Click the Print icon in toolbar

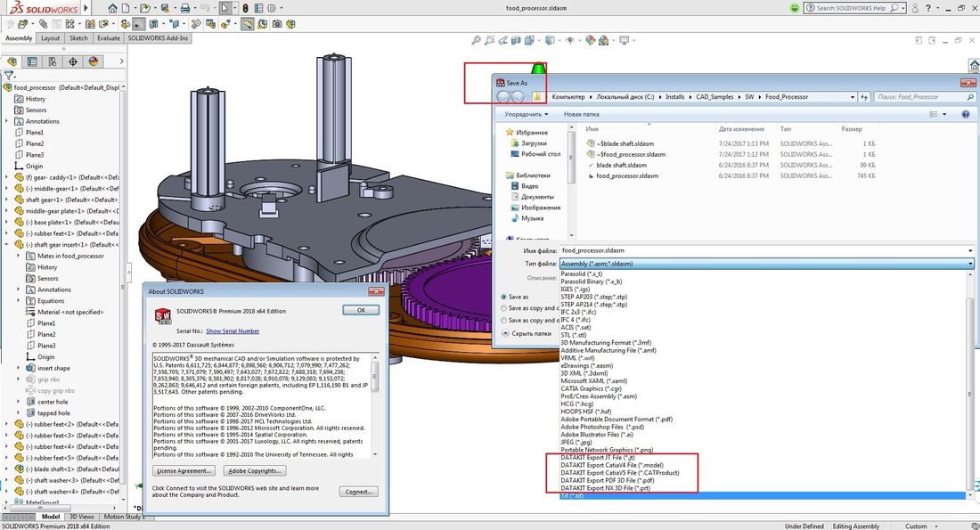pos(184,8)
